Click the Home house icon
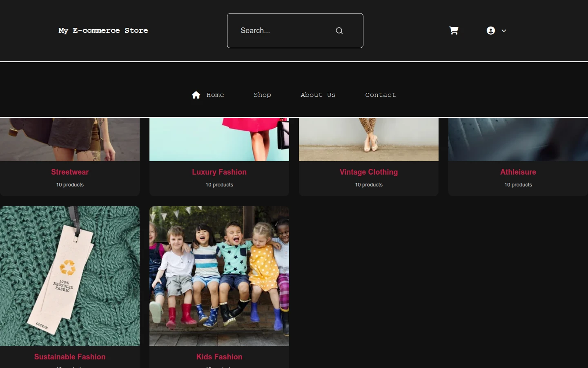This screenshot has height=368, width=588. pos(196,95)
